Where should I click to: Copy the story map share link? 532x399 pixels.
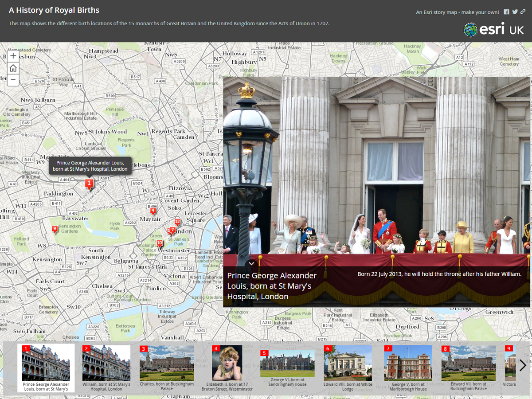[523, 12]
